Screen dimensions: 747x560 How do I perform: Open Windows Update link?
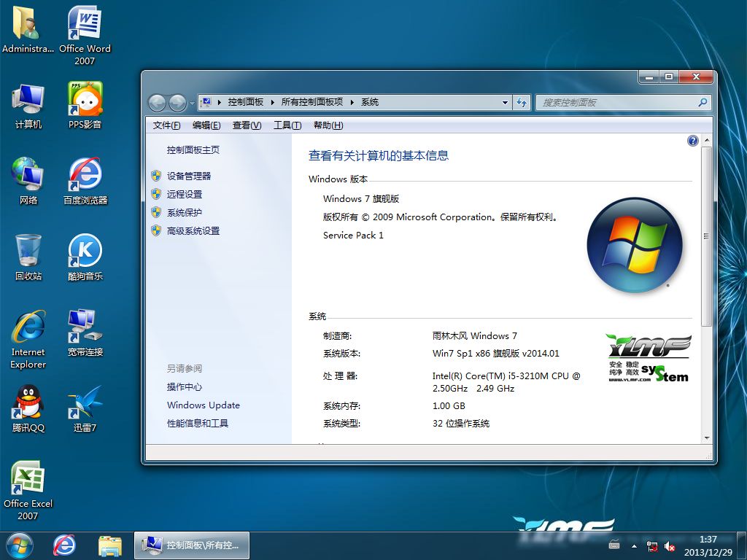tap(204, 405)
